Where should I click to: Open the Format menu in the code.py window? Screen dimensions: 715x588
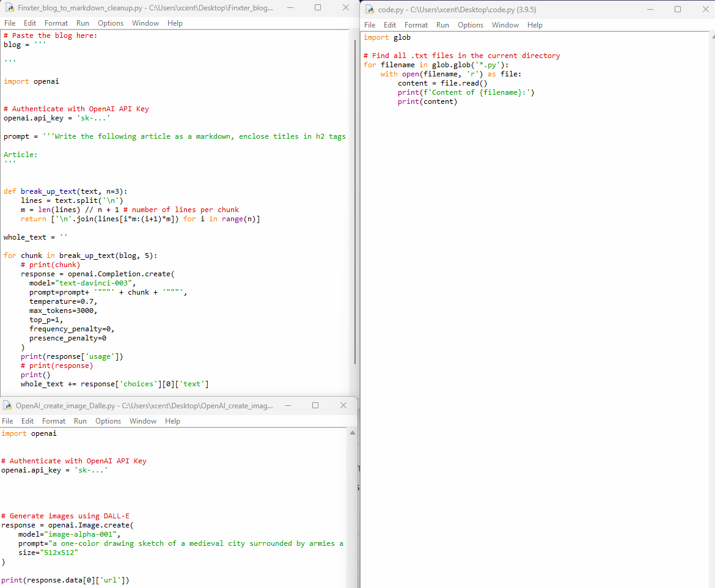click(416, 24)
